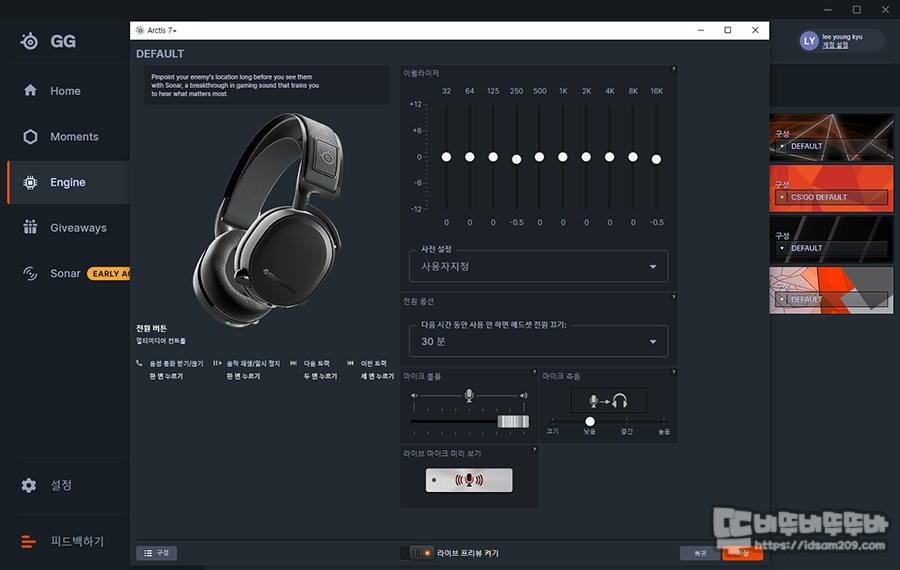Click the 1K equalizer slider knob
This screenshot has width=900, height=570.
562,157
